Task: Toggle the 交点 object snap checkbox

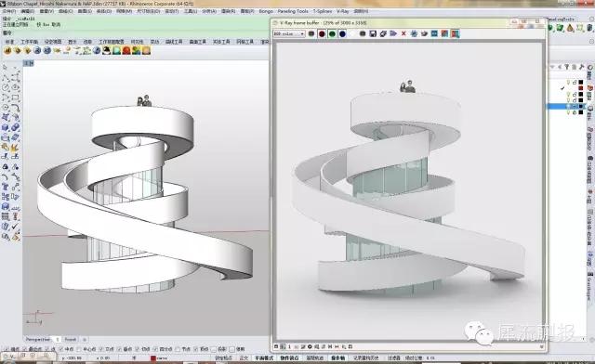Action: click(101, 349)
